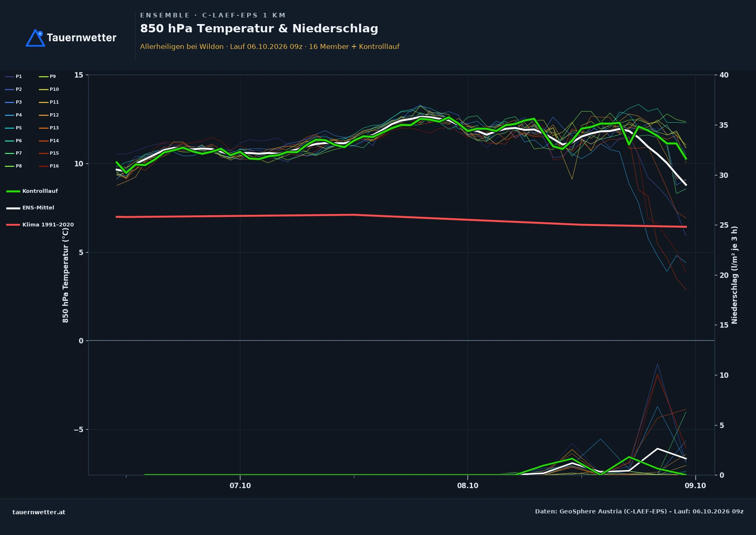Click the Kontrolllauf legend entry
The image size is (756, 535).
coord(32,191)
